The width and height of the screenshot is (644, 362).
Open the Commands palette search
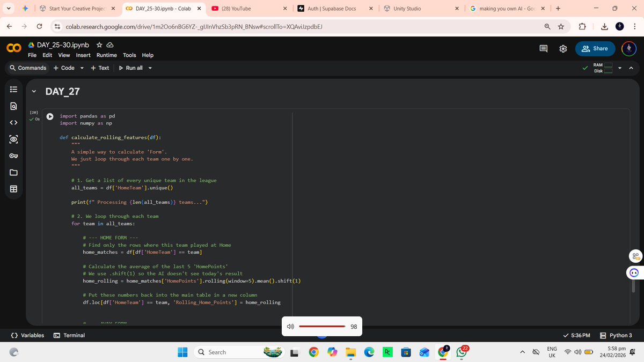pyautogui.click(x=28, y=68)
